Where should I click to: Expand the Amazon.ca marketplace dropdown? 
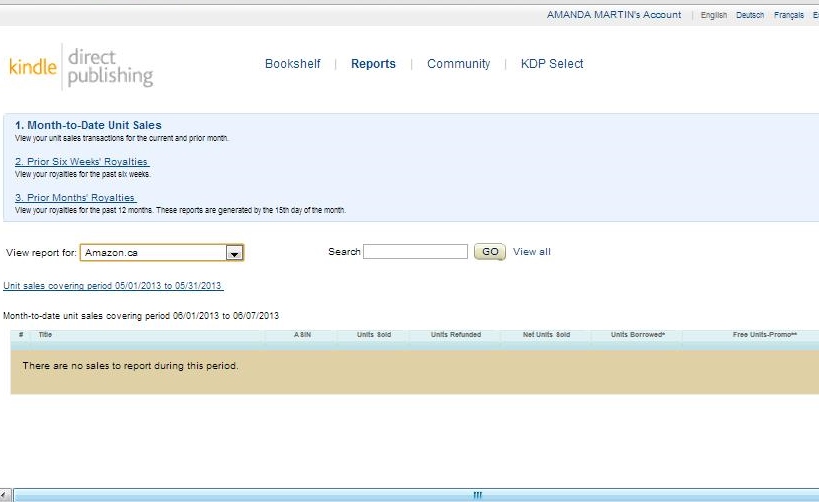coord(234,253)
